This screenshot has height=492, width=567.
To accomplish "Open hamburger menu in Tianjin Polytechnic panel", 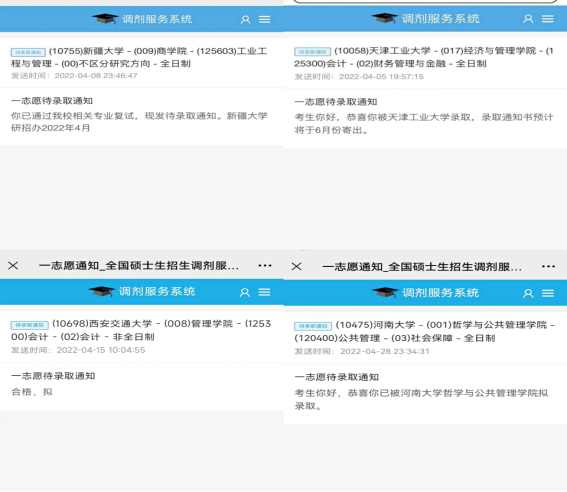I will [548, 19].
